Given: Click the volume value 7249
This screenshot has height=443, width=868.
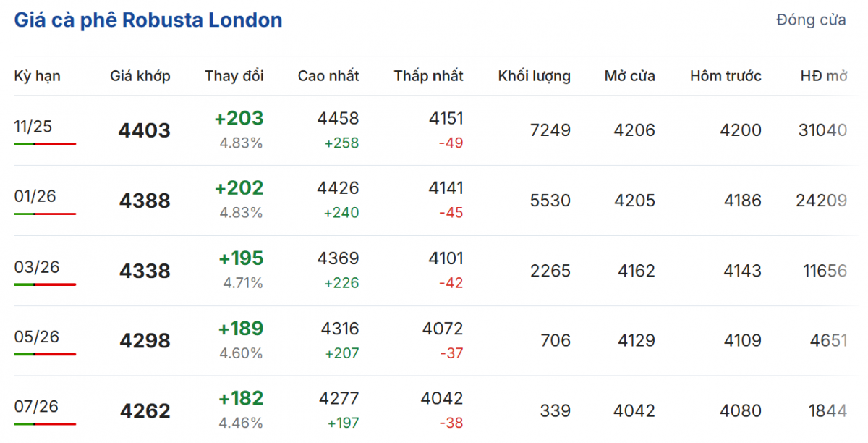Looking at the screenshot, I should pyautogui.click(x=550, y=130).
